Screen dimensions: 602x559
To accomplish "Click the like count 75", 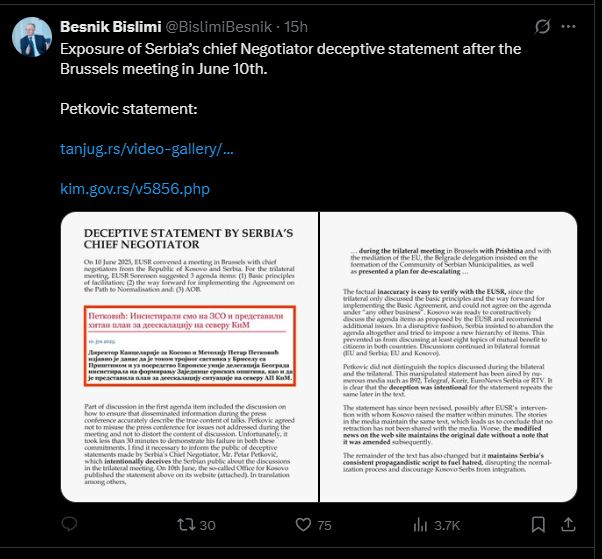I will (324, 525).
